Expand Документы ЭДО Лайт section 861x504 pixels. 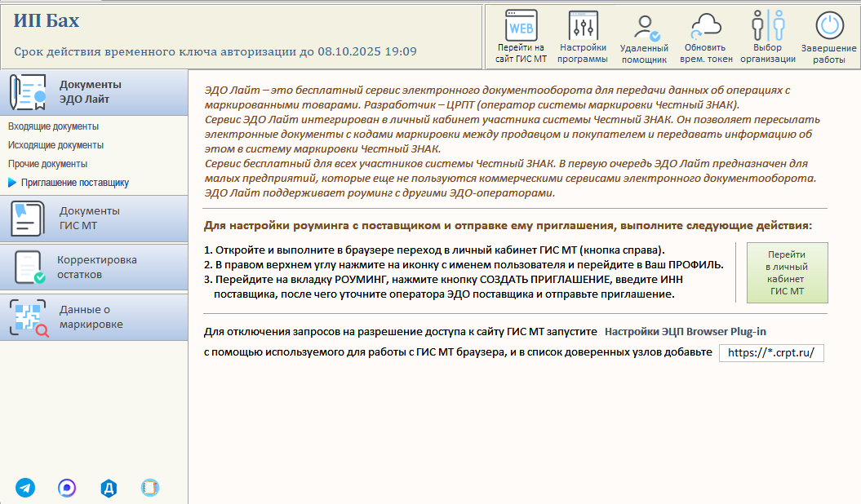[x=94, y=92]
